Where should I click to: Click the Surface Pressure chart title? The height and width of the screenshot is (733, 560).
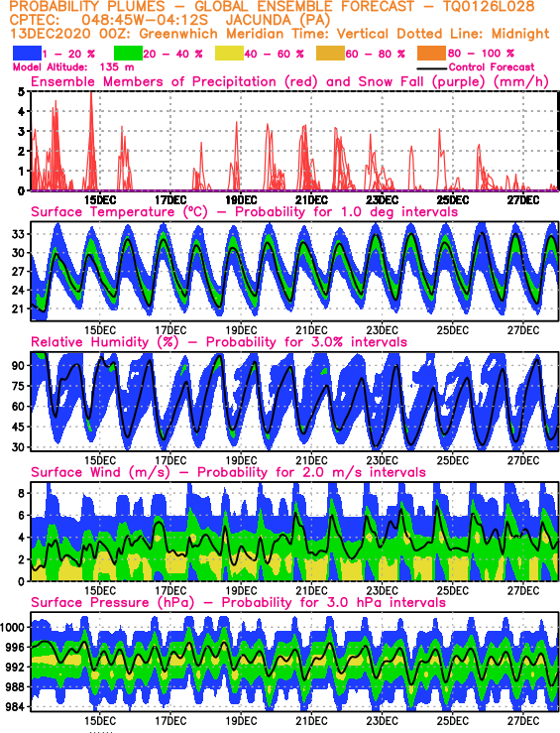pos(238,603)
